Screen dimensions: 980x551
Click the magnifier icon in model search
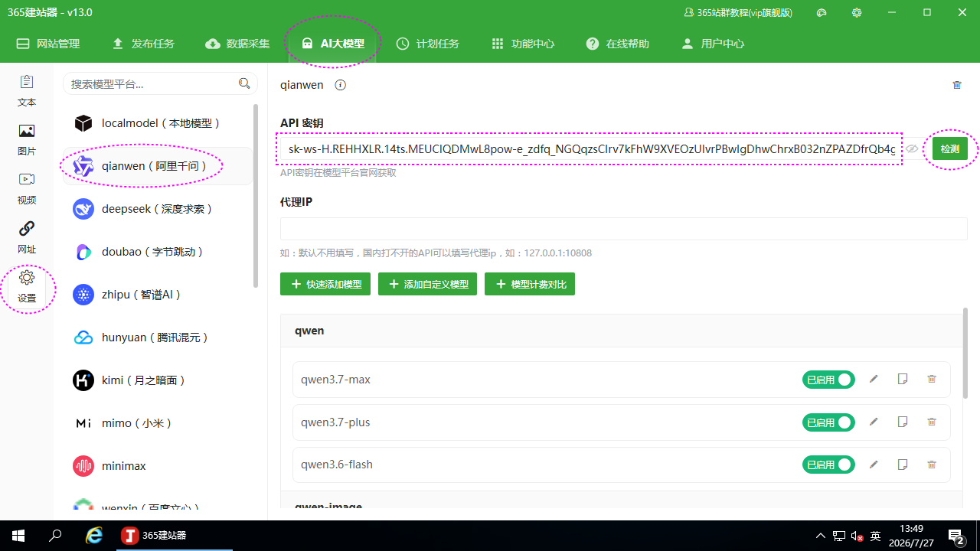[x=244, y=84]
